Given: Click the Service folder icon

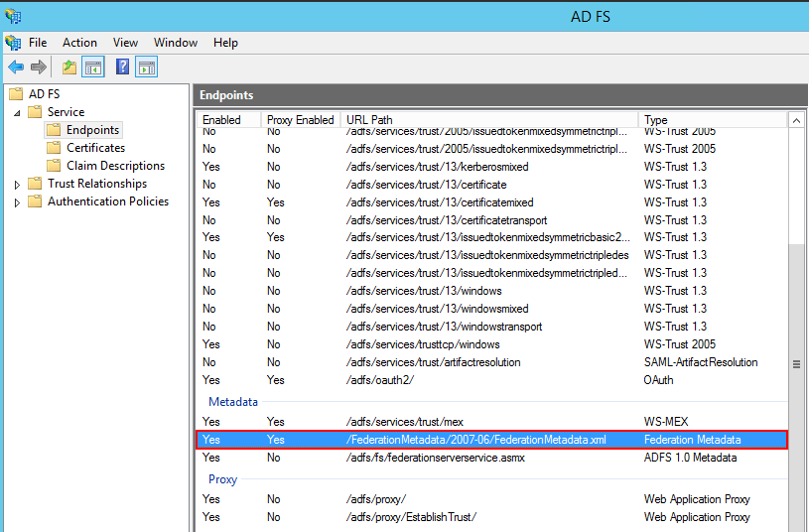Looking at the screenshot, I should tap(35, 112).
